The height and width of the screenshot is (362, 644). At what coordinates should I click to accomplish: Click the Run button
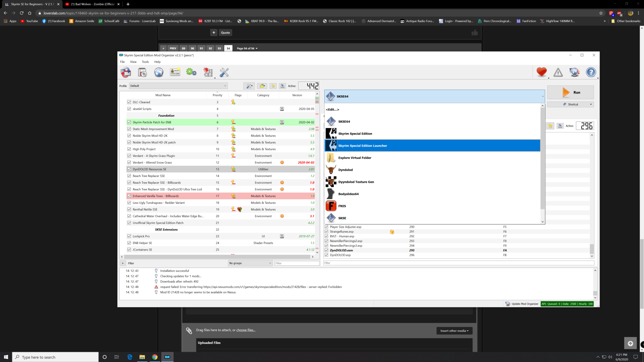pos(570,93)
